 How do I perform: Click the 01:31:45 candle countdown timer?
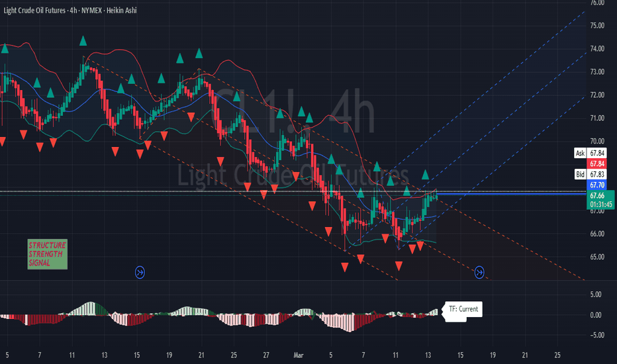tap(600, 205)
